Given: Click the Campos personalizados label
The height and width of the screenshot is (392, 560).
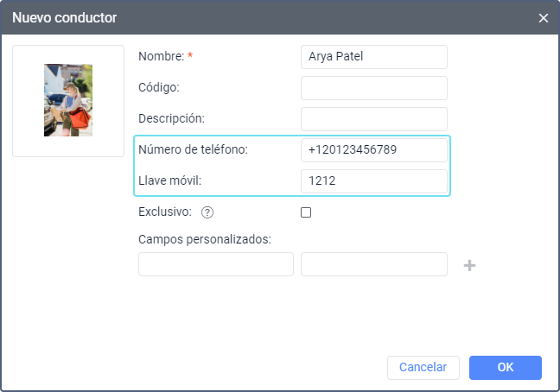Looking at the screenshot, I should 205,239.
